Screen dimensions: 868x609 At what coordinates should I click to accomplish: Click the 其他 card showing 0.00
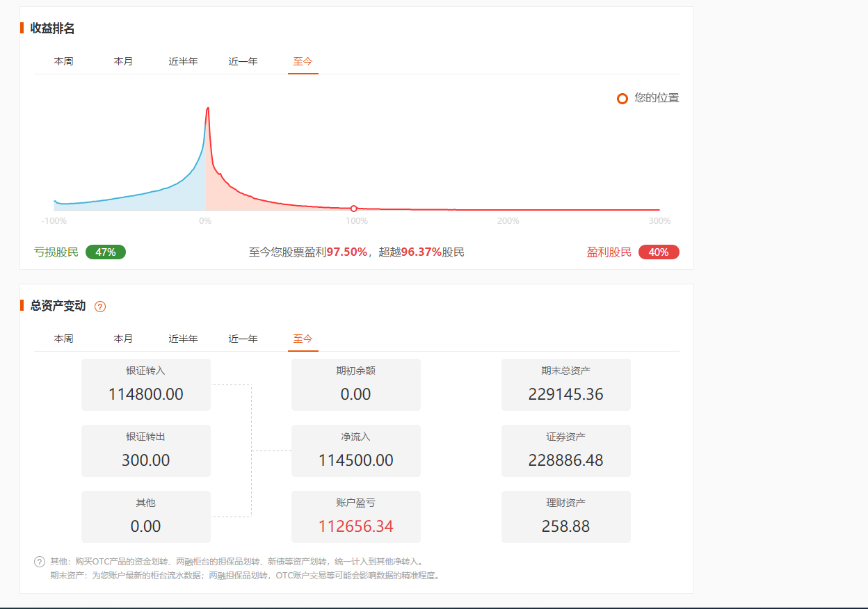click(146, 517)
